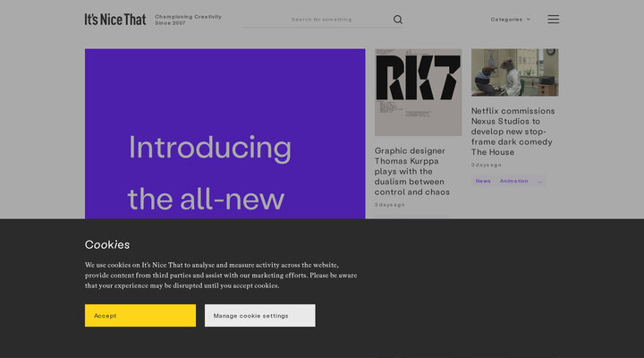The width and height of the screenshot is (644, 358).
Task: Click the Championing Creativity Since 2007 tagline
Action: [x=188, y=19]
